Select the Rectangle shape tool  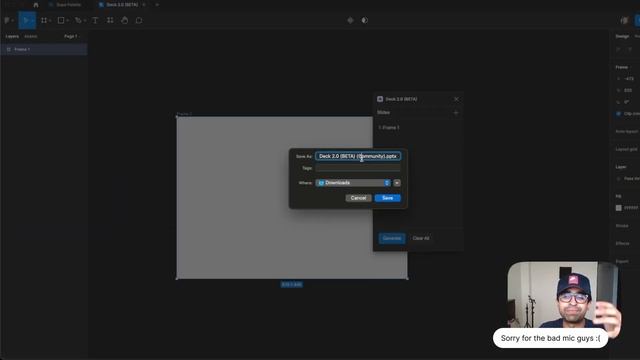[61, 20]
